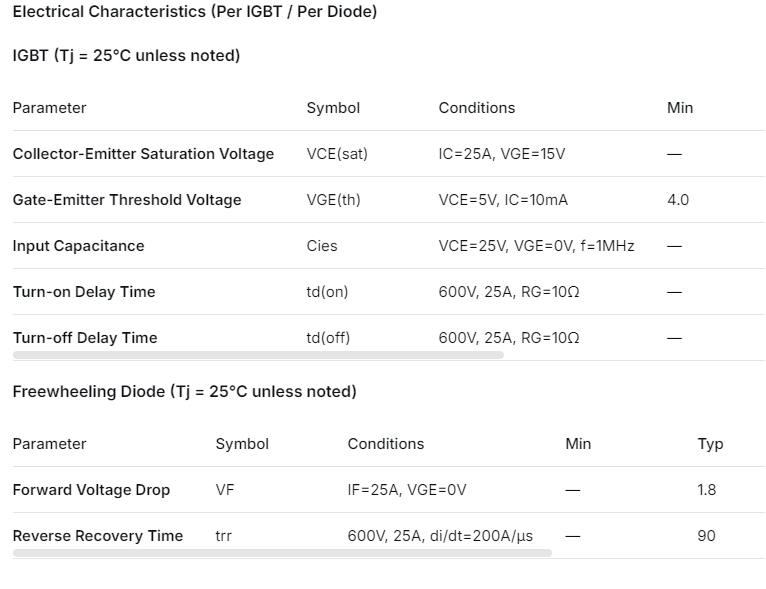
Task: Click the Turn-on Delay Time parameter
Action: tap(84, 292)
